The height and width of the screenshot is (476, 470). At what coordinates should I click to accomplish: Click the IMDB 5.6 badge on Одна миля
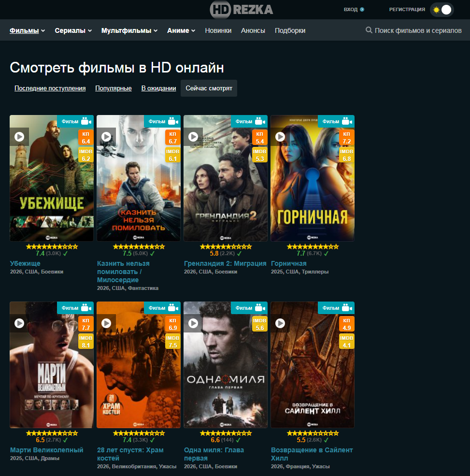[260, 324]
